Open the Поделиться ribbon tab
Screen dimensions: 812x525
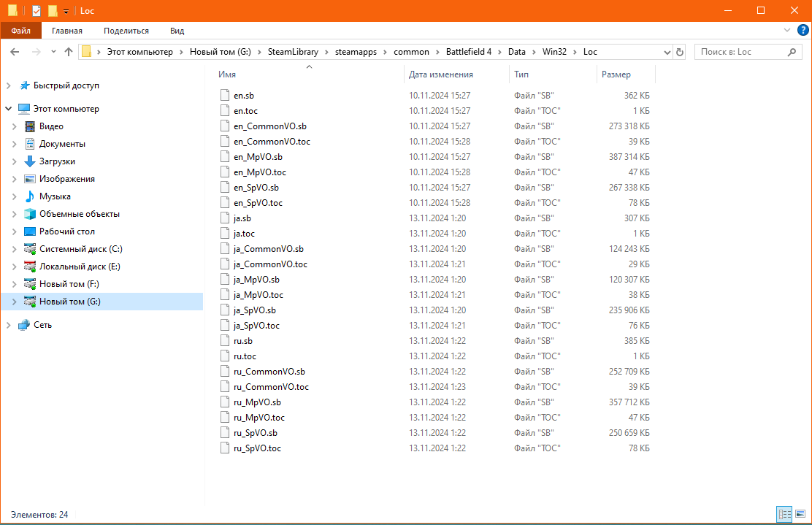[126, 31]
